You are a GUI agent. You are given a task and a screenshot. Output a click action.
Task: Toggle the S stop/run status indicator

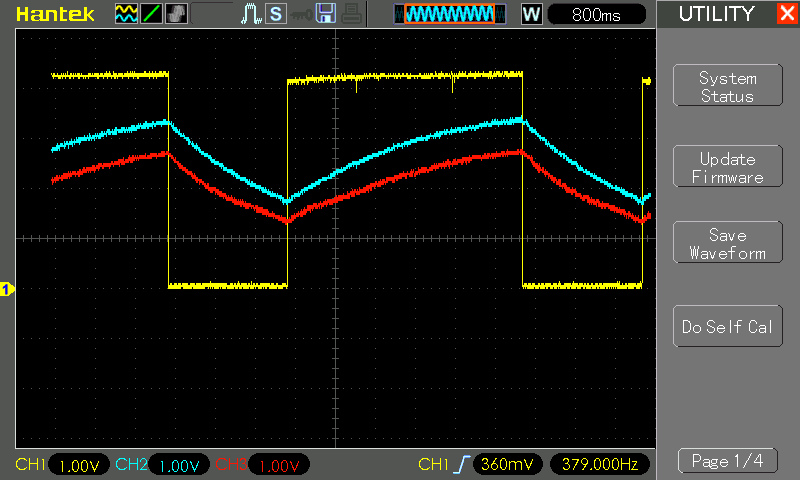[275, 14]
